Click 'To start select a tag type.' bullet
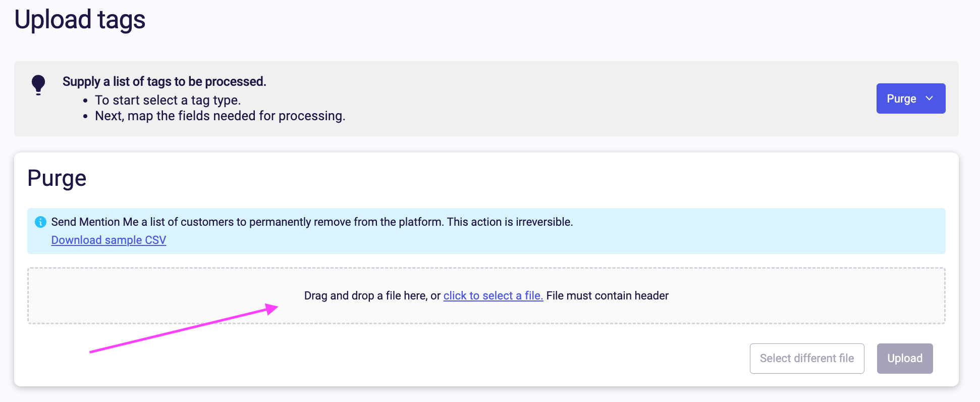Viewport: 980px width, 402px height. [x=168, y=100]
